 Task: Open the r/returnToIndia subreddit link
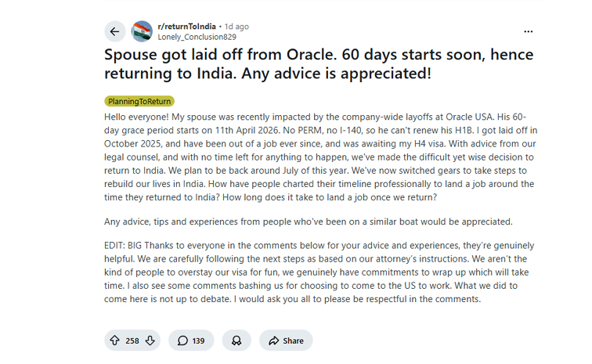coord(186,27)
